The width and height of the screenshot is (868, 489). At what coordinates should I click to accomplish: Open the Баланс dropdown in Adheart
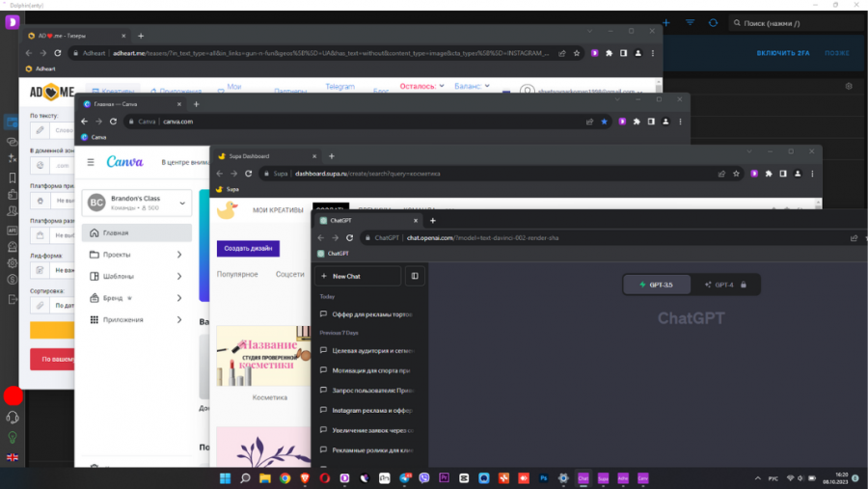(x=472, y=87)
